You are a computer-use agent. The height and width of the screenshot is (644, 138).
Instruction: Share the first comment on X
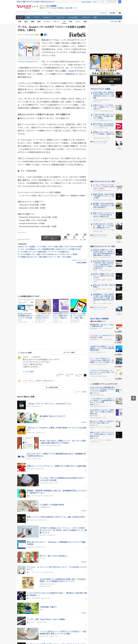pyautogui.click(x=85, y=375)
